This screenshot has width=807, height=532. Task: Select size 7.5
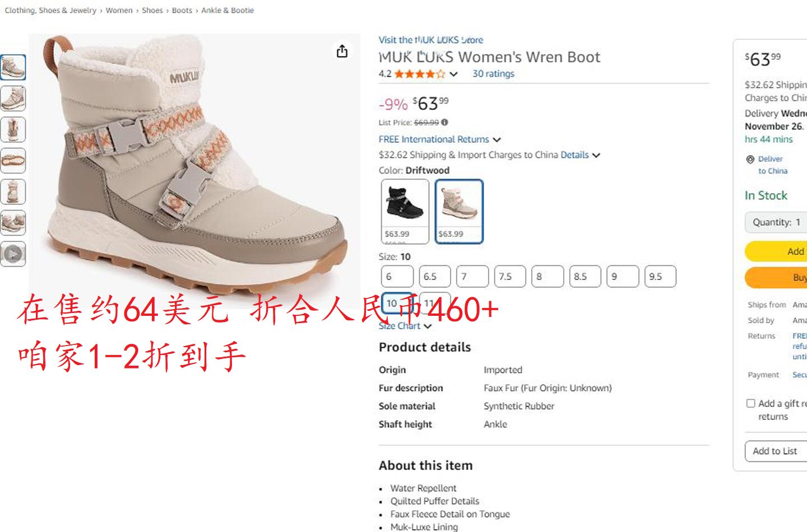510,277
